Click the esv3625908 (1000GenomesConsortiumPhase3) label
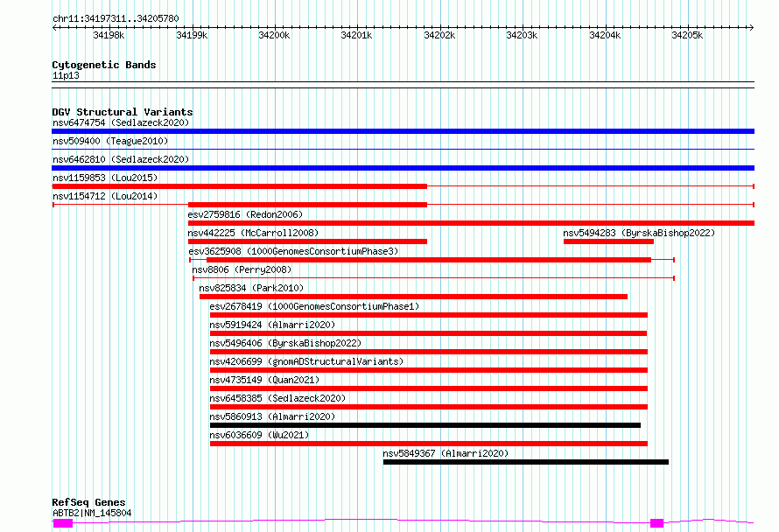Viewport: 779px width, 532px height. click(293, 251)
